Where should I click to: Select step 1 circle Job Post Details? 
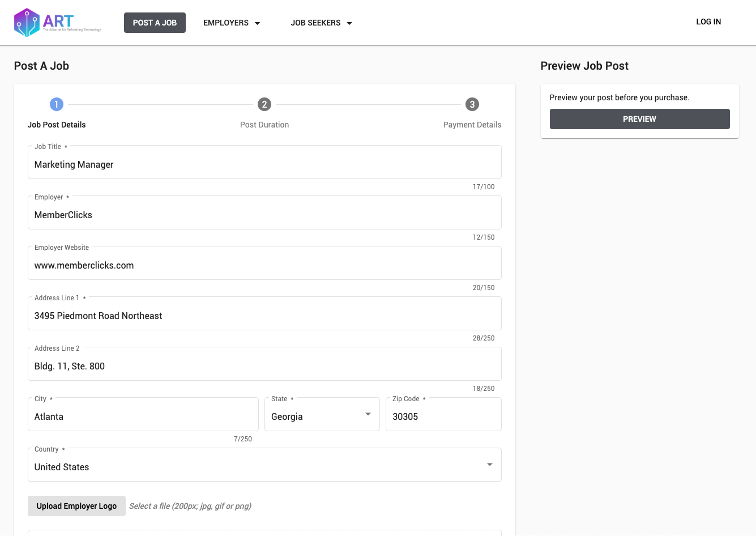tap(57, 104)
